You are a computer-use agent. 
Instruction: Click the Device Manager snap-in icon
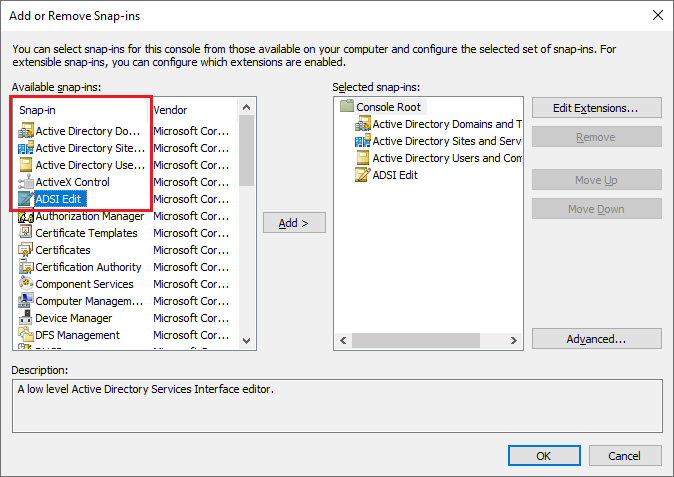(x=26, y=318)
